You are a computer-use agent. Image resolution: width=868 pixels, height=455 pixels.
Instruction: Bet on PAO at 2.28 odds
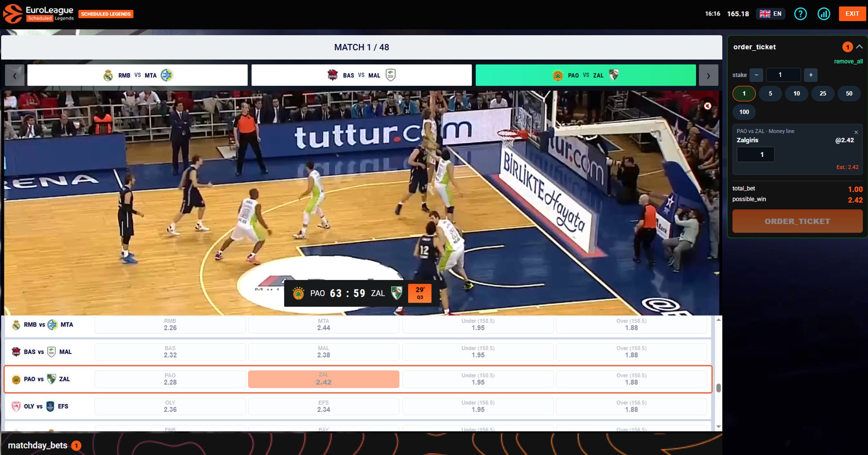pyautogui.click(x=170, y=379)
